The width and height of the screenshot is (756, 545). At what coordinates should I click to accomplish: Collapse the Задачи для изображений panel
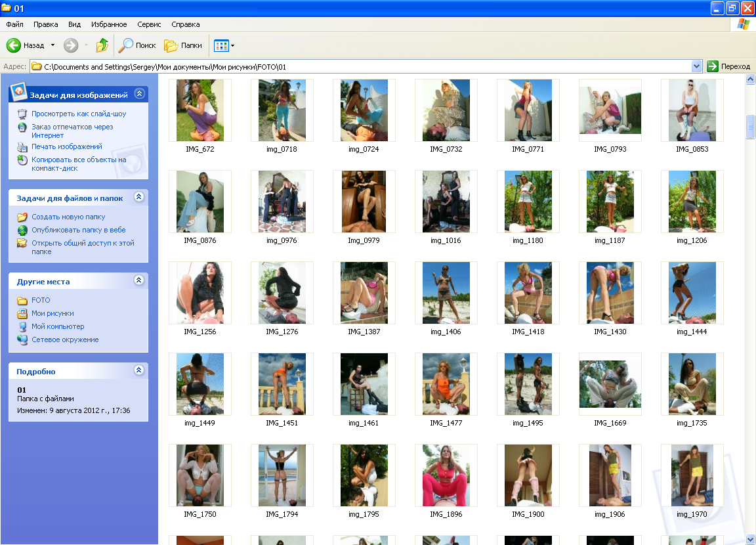coord(139,93)
